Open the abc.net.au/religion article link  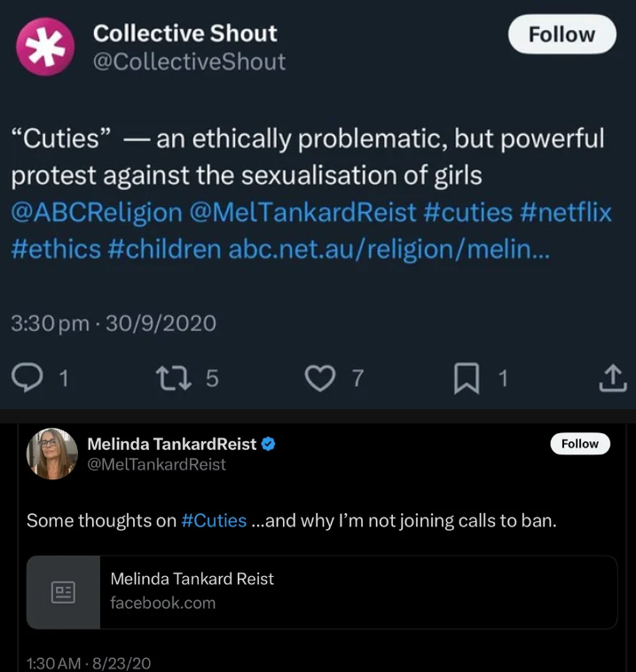click(x=389, y=249)
